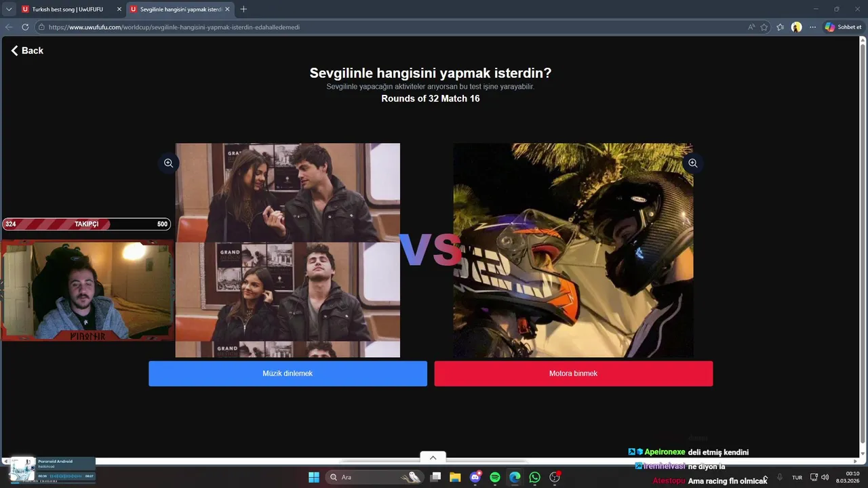Open Spotify from the taskbar
This screenshot has height=488, width=868.
click(495, 477)
